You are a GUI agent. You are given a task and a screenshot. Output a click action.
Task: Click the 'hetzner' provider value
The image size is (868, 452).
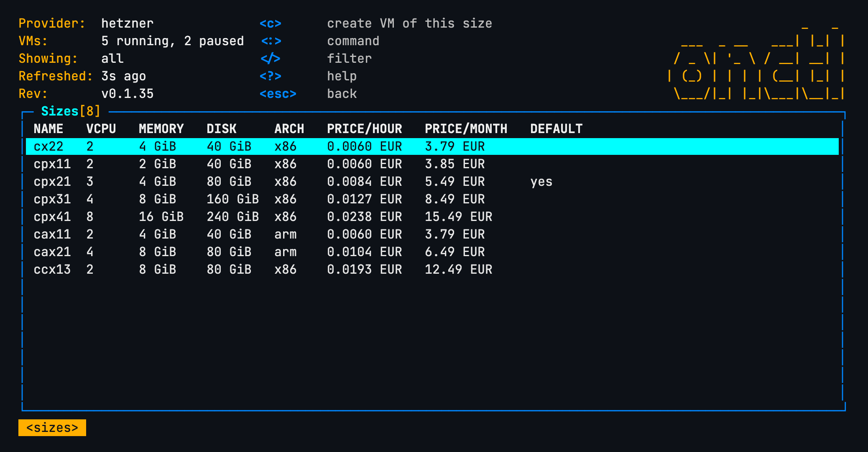pos(128,23)
